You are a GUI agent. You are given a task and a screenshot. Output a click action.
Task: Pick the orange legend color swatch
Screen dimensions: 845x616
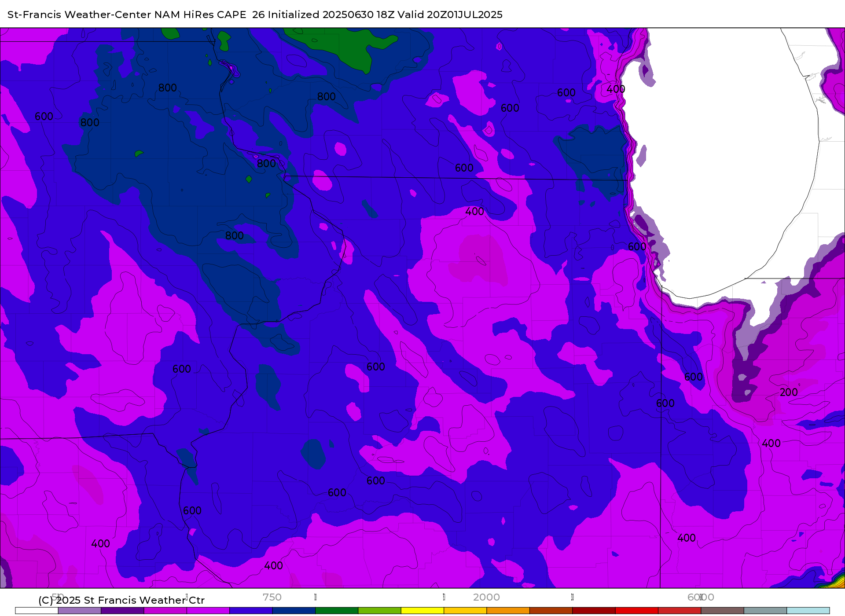click(x=508, y=611)
